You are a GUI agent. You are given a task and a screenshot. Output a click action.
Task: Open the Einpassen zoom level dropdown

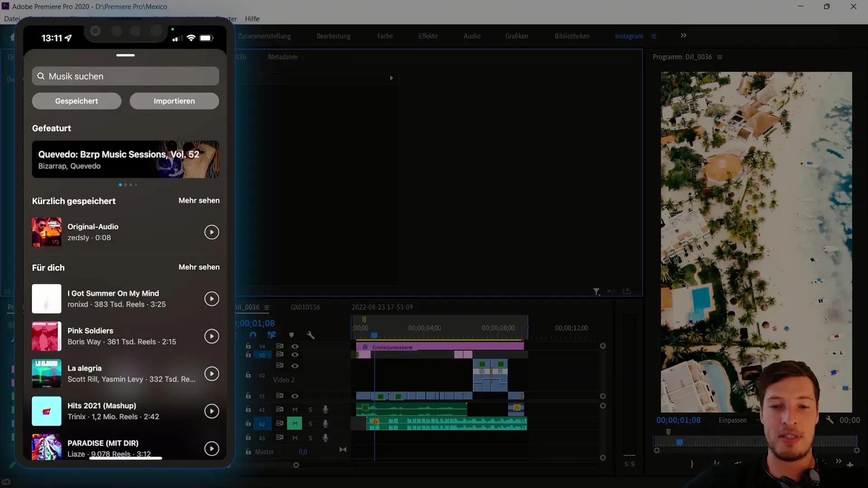(x=739, y=420)
